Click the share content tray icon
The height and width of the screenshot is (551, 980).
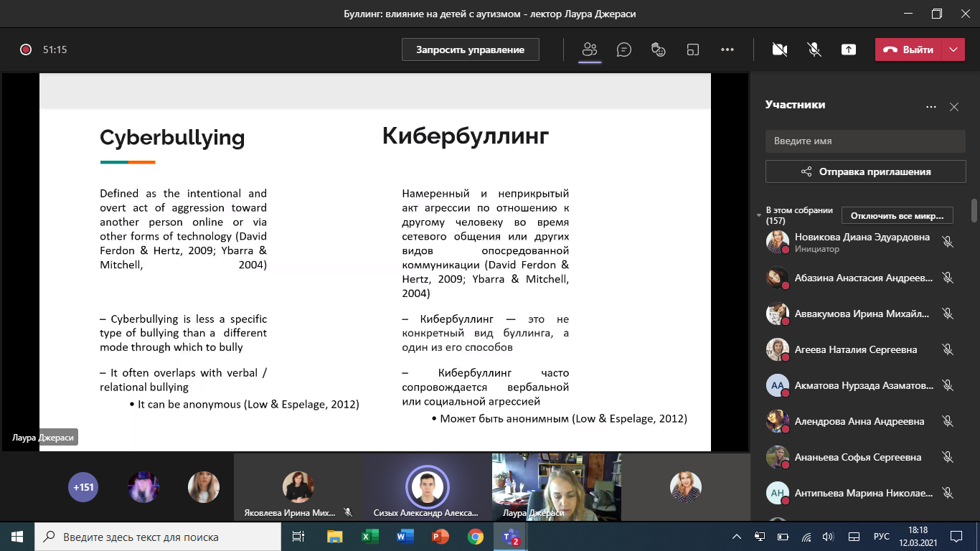point(849,50)
